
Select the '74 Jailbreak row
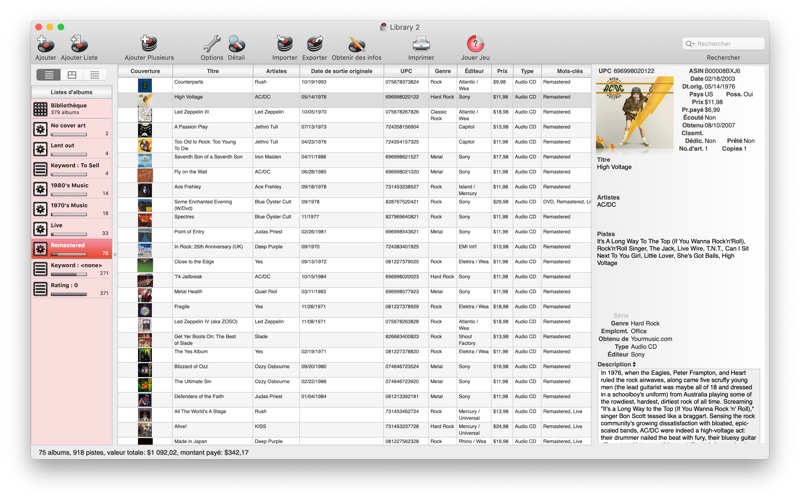click(x=355, y=280)
